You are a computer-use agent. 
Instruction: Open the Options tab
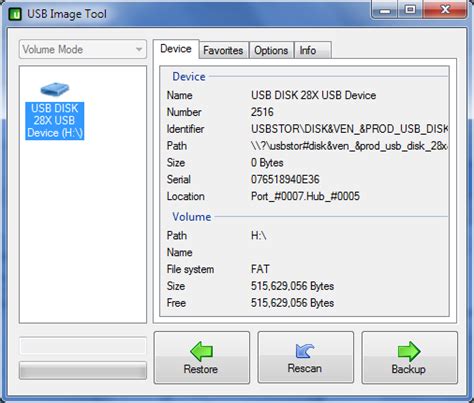tap(271, 50)
